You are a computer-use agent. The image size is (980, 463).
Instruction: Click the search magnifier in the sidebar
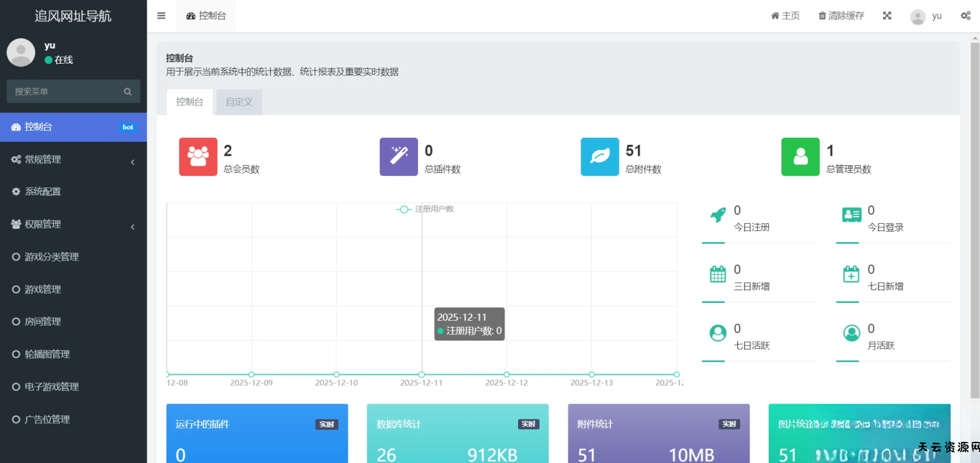[128, 92]
